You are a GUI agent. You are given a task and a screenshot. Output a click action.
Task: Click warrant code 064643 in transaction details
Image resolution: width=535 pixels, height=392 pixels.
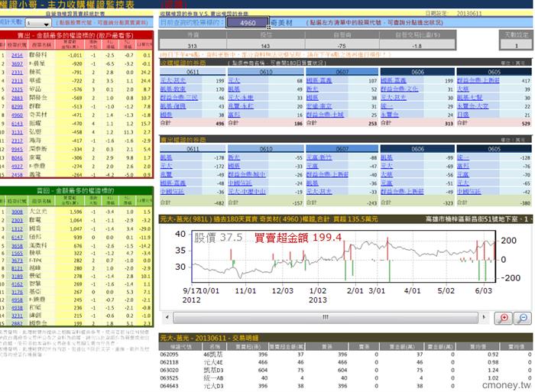click(x=169, y=386)
